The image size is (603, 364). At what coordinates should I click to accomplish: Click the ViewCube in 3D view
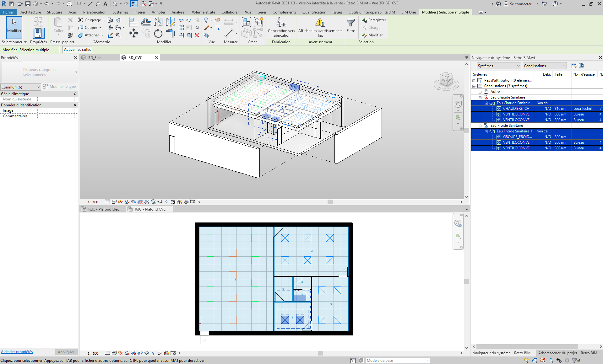pyautogui.click(x=446, y=79)
